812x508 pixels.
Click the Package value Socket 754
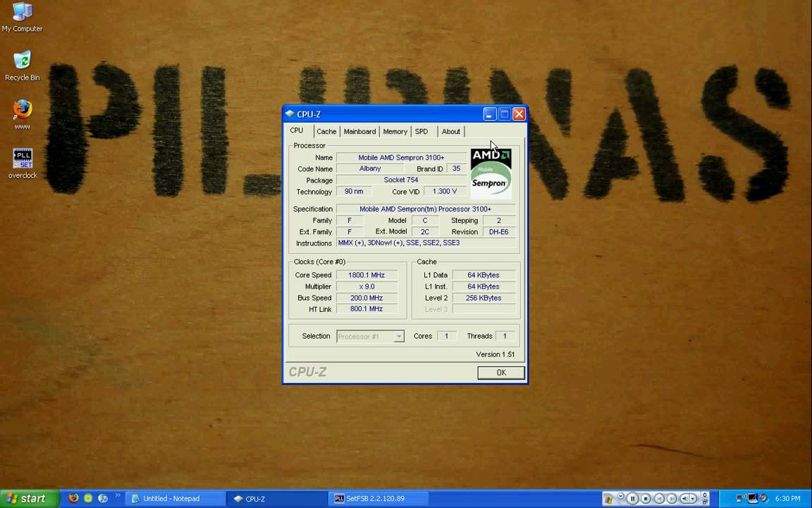click(x=401, y=180)
